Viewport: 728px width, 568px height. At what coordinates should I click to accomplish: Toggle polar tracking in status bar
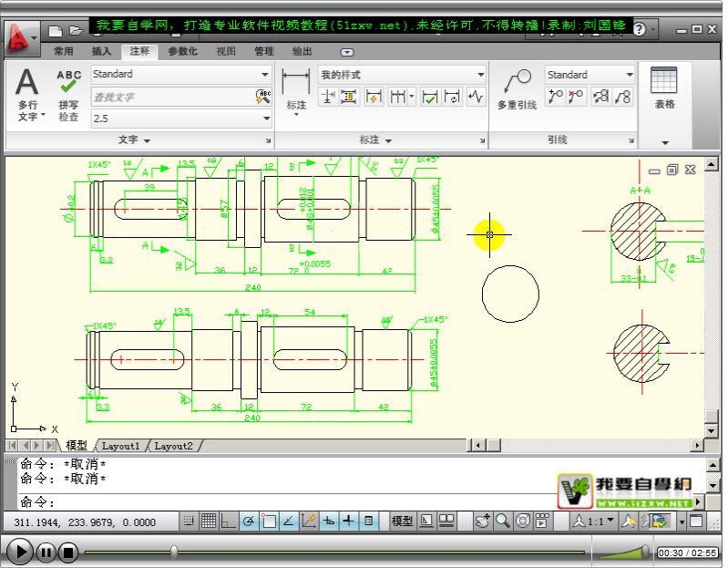[249, 522]
